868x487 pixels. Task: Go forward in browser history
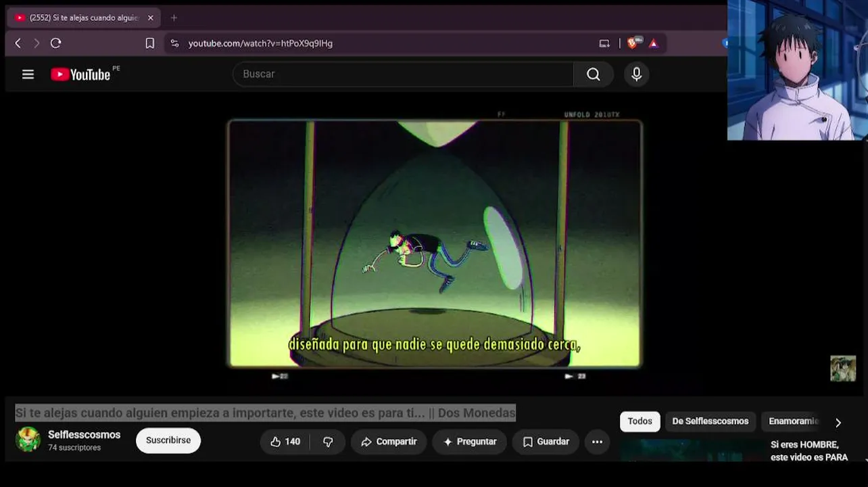37,43
